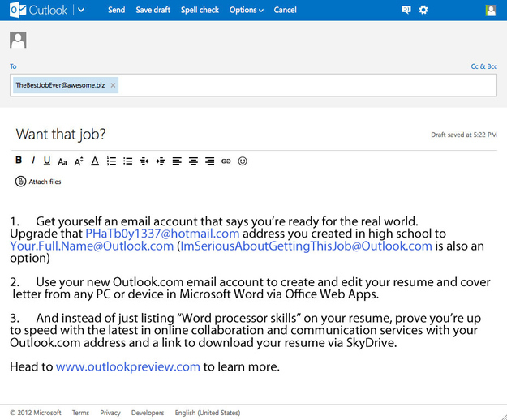
Task: Open the To contacts picker link
Action: [x=13, y=66]
